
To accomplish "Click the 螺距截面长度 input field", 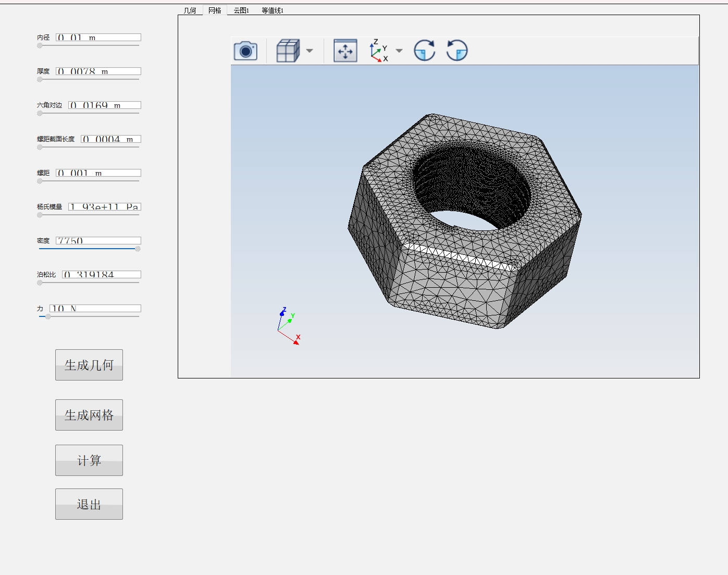I will pyautogui.click(x=111, y=139).
